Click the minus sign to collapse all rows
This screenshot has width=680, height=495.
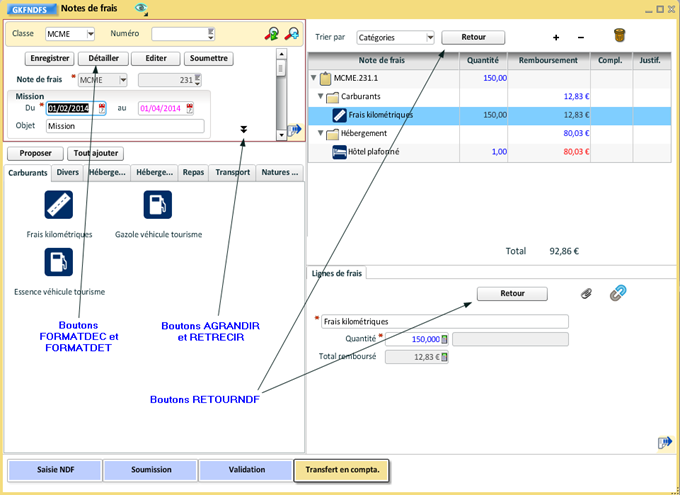point(581,37)
